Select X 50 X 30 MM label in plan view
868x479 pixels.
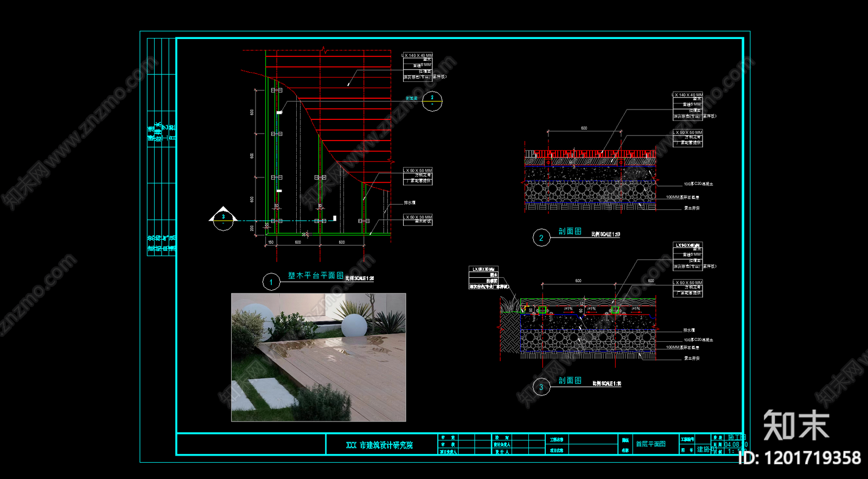[418, 217]
